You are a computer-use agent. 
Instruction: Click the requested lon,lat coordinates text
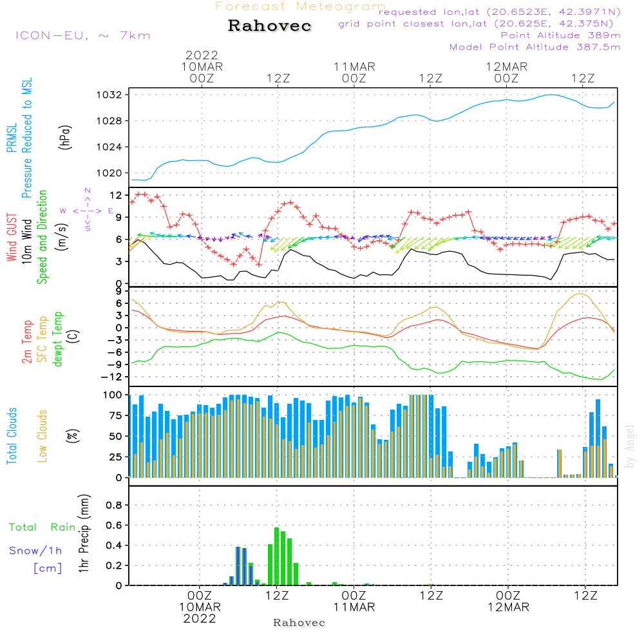tap(499, 12)
